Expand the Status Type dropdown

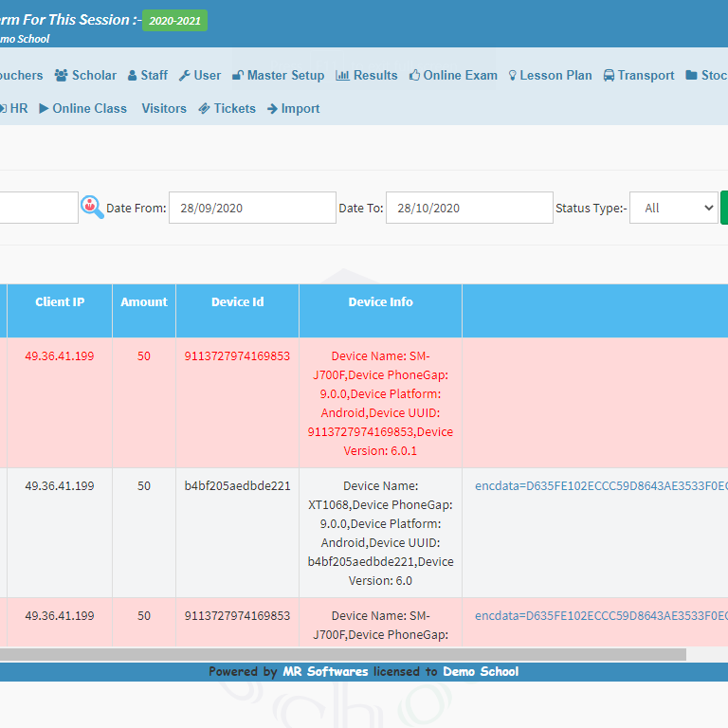673,208
